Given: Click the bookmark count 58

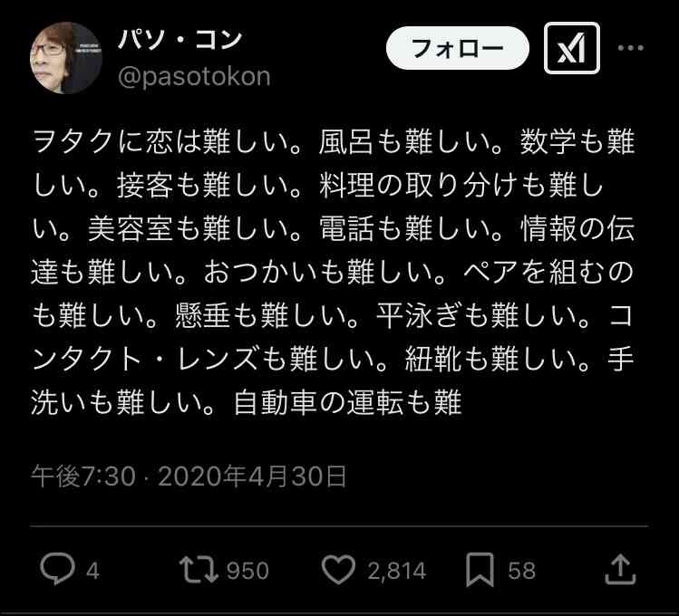Looking at the screenshot, I should tap(522, 571).
